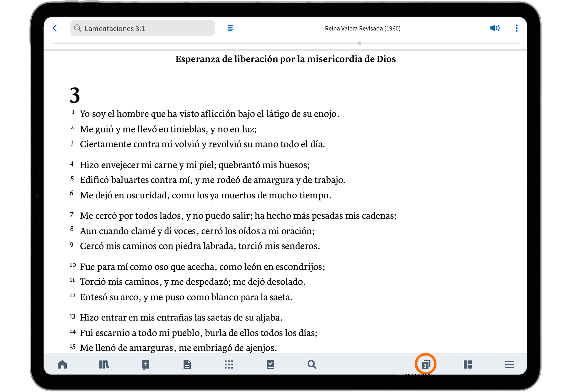Select verse 13 'Hizo entrar en mis entrañas'
This screenshot has width=564, height=392.
pyautogui.click(x=181, y=318)
